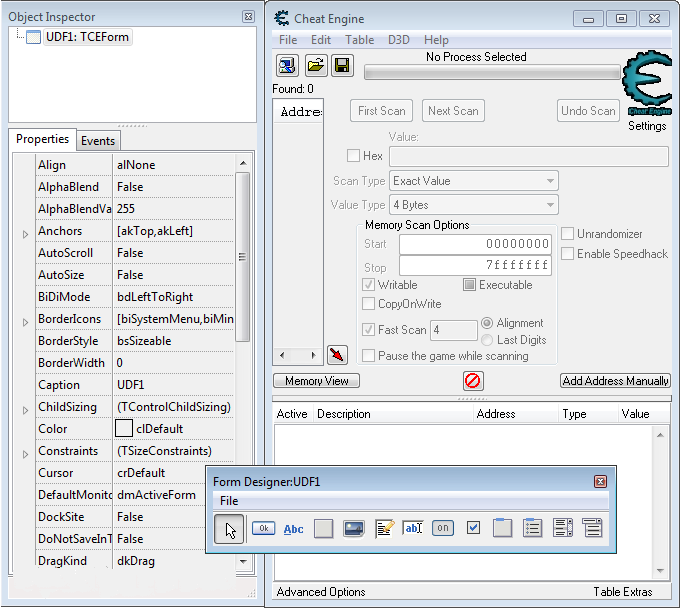Toggle the Hex checkbox

point(353,156)
